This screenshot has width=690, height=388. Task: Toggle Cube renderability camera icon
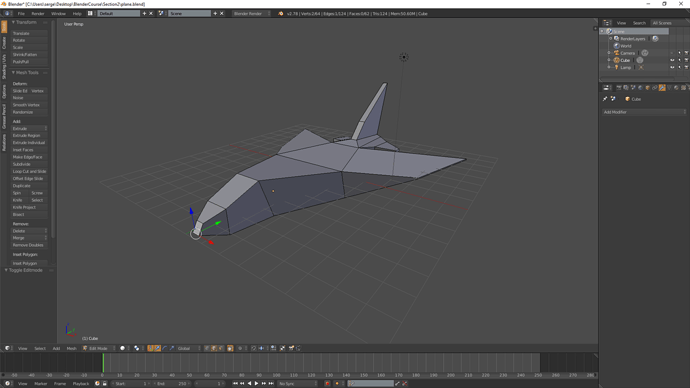(686, 60)
